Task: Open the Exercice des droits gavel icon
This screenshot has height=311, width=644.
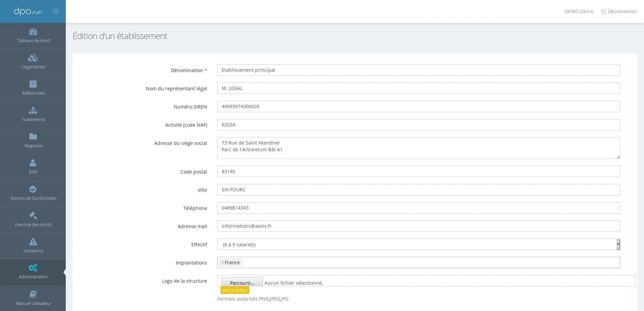Action: point(33,215)
